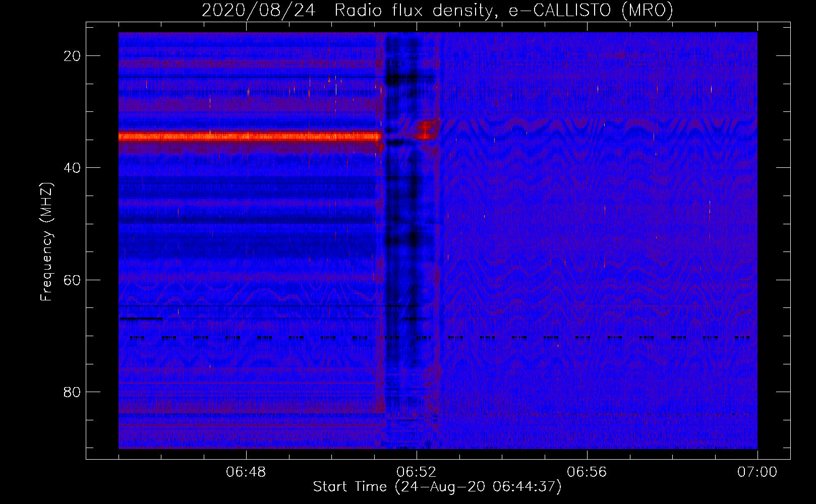Click the frequency tick label 80
Viewport: 816px width, 504px height.
coord(72,392)
